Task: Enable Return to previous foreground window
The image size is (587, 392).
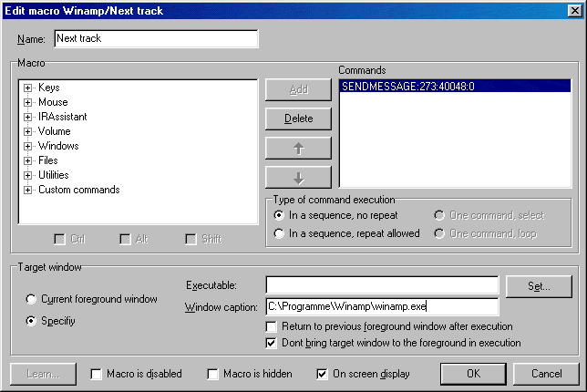Action: pos(271,327)
